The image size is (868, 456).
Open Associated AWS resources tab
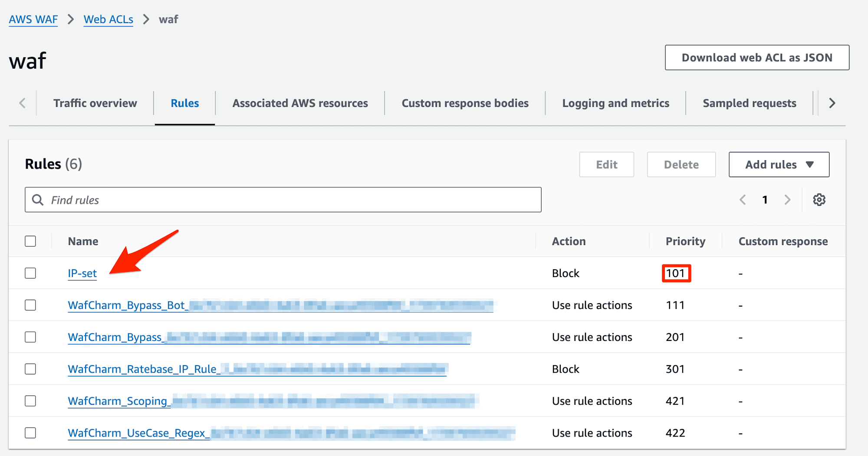(x=300, y=103)
